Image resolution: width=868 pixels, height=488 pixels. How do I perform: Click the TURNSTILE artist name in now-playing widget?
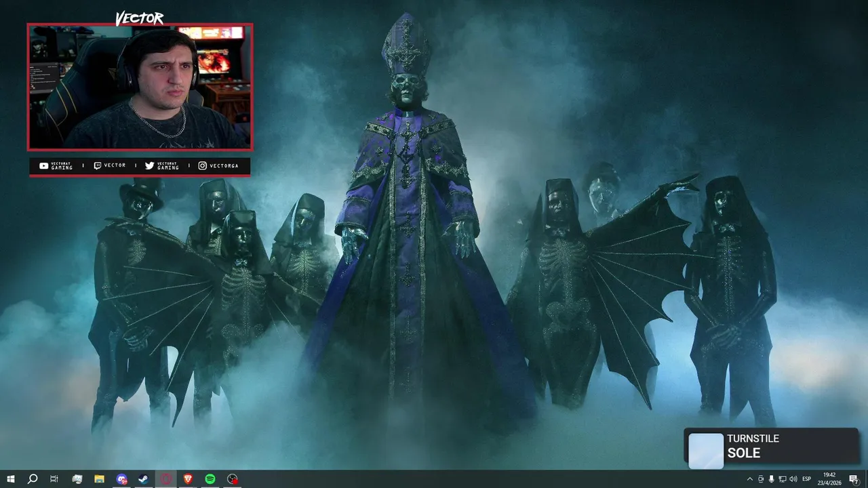[753, 439]
